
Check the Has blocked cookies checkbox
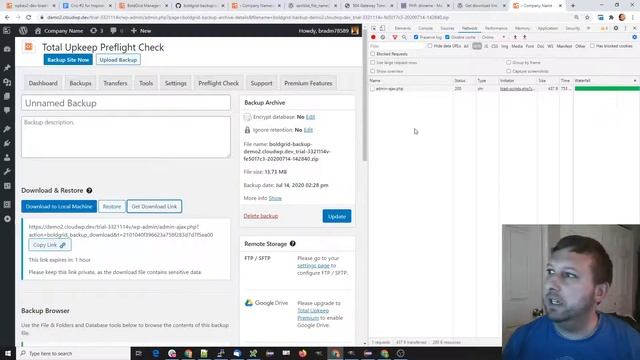(x=592, y=46)
